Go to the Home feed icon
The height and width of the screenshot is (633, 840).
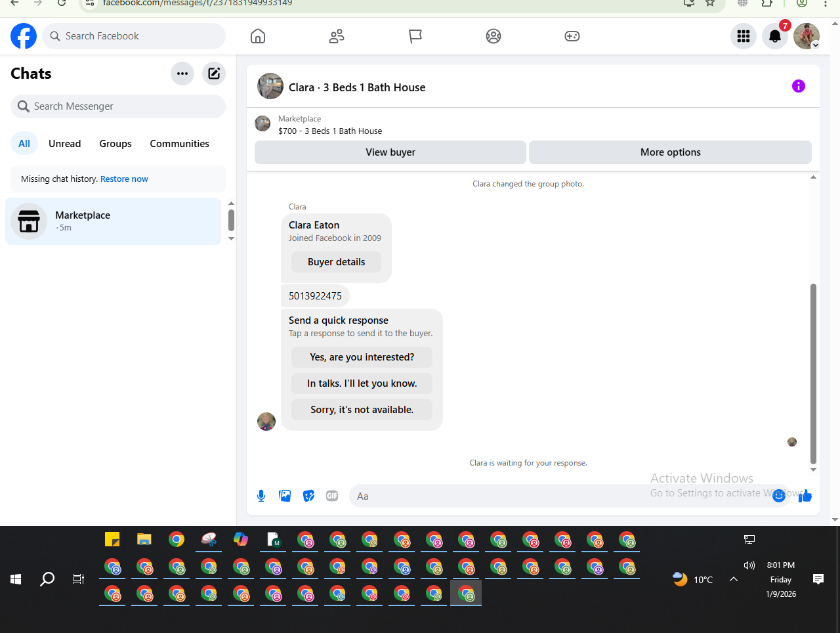[258, 36]
